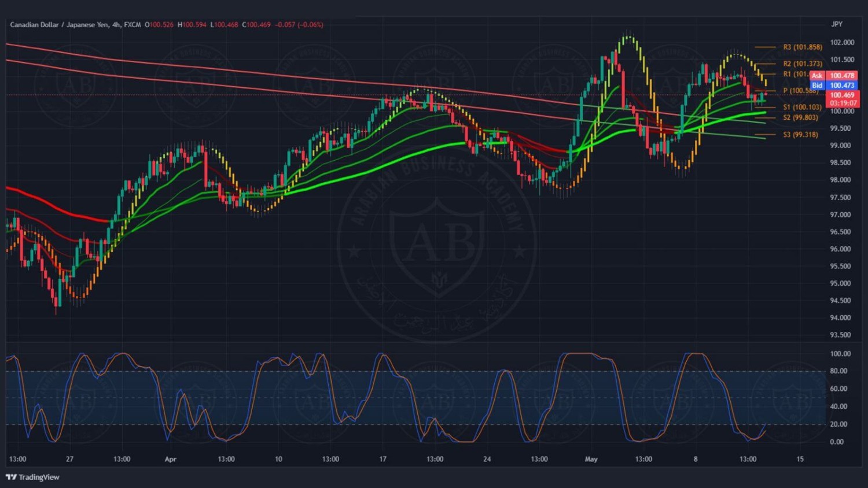Image resolution: width=868 pixels, height=488 pixels.
Task: Select the S3 (99.318) support label
Action: click(800, 135)
